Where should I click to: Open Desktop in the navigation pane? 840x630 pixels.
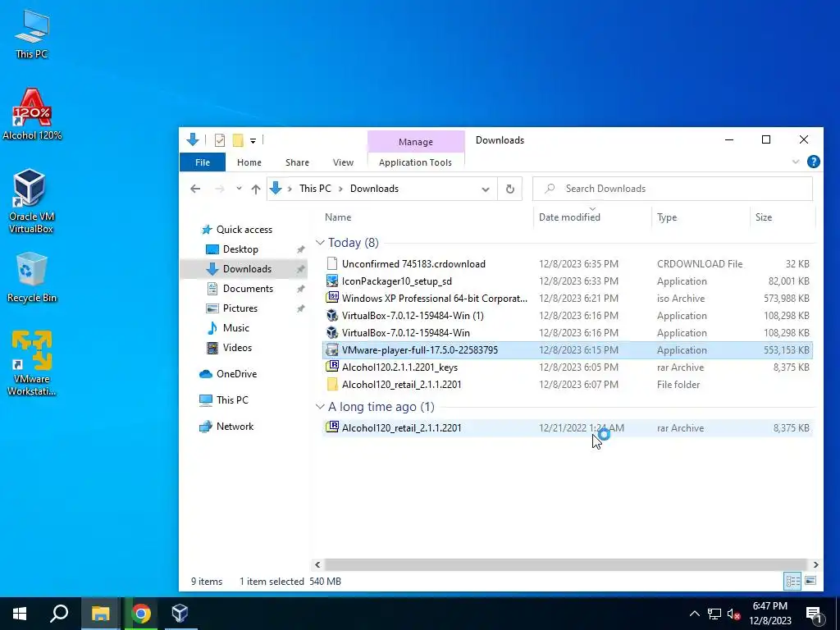240,249
